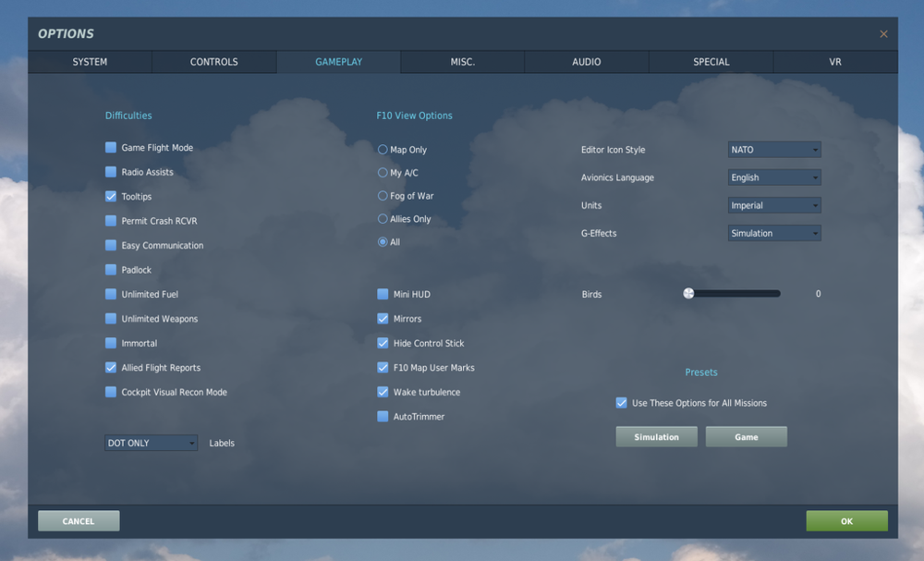Turn on Unlimited Fuel

tap(111, 294)
